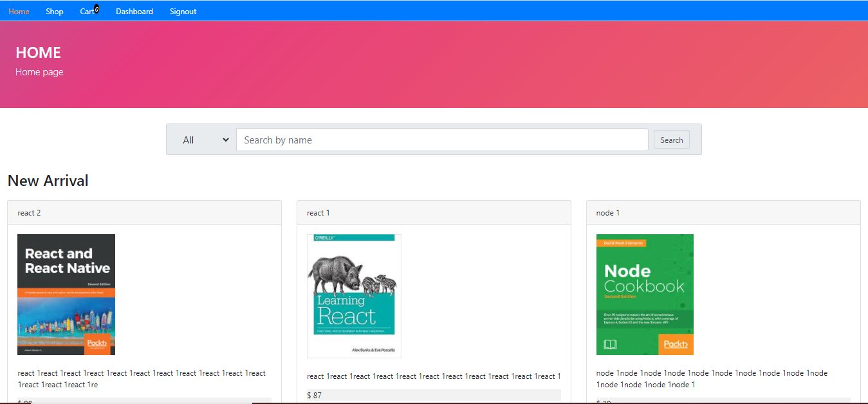Click the 'node 1' card title
868x404 pixels.
608,213
